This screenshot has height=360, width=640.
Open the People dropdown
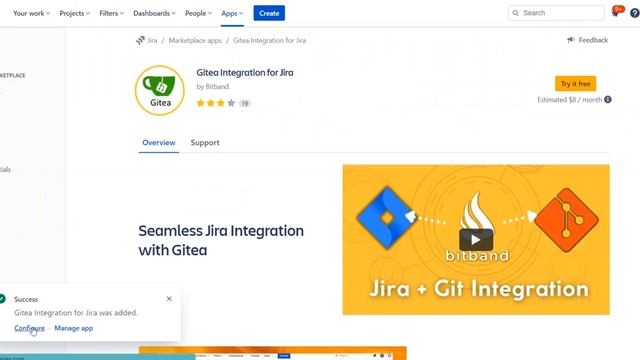198,13
